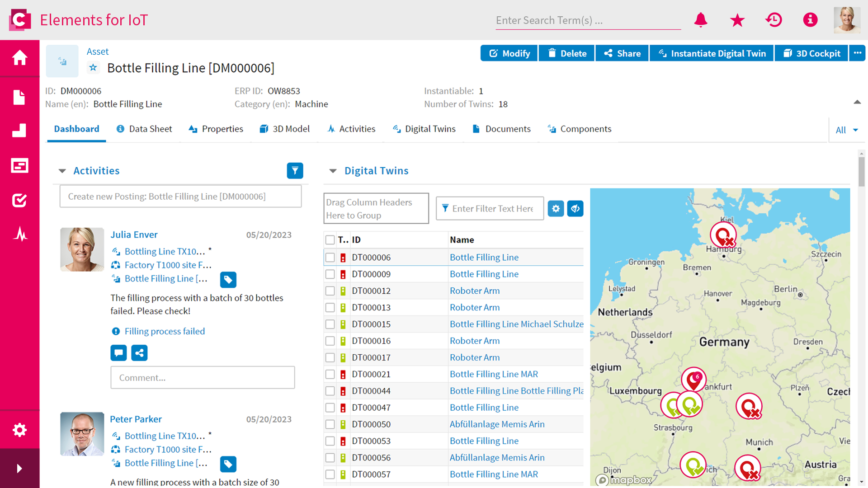Toggle the select-all header checkbox
868x488 pixels.
click(x=330, y=240)
